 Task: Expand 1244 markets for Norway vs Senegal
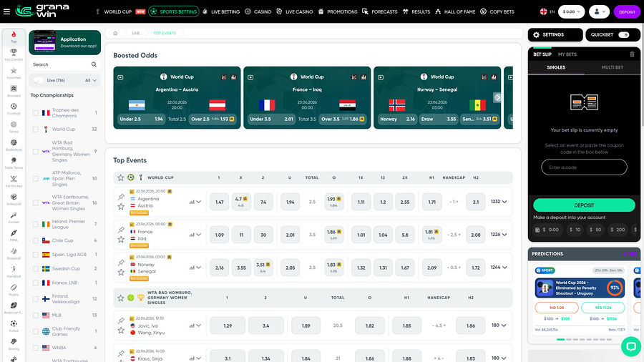[499, 267]
